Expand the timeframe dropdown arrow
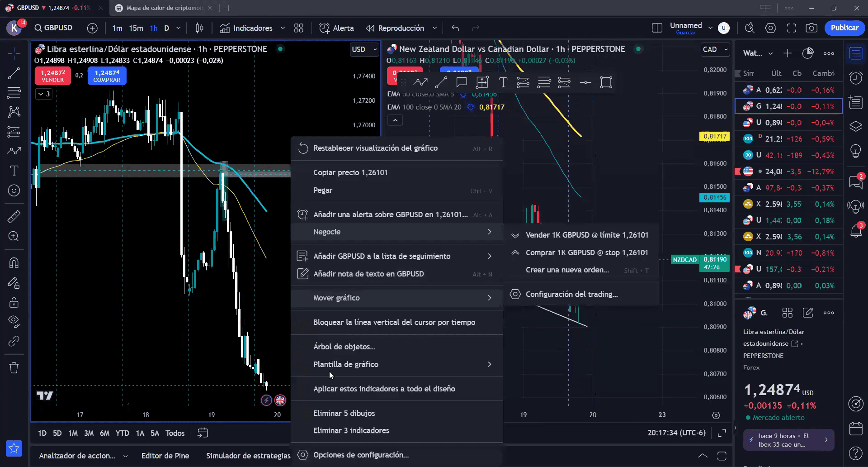 pyautogui.click(x=179, y=28)
